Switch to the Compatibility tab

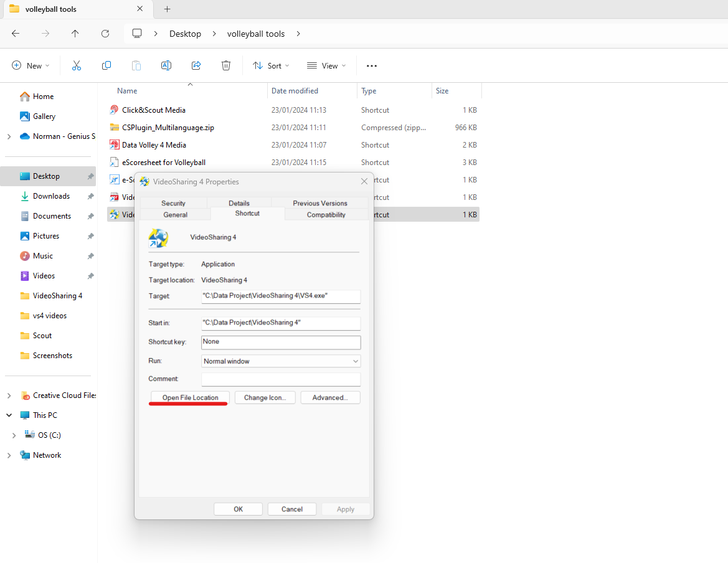click(x=326, y=214)
